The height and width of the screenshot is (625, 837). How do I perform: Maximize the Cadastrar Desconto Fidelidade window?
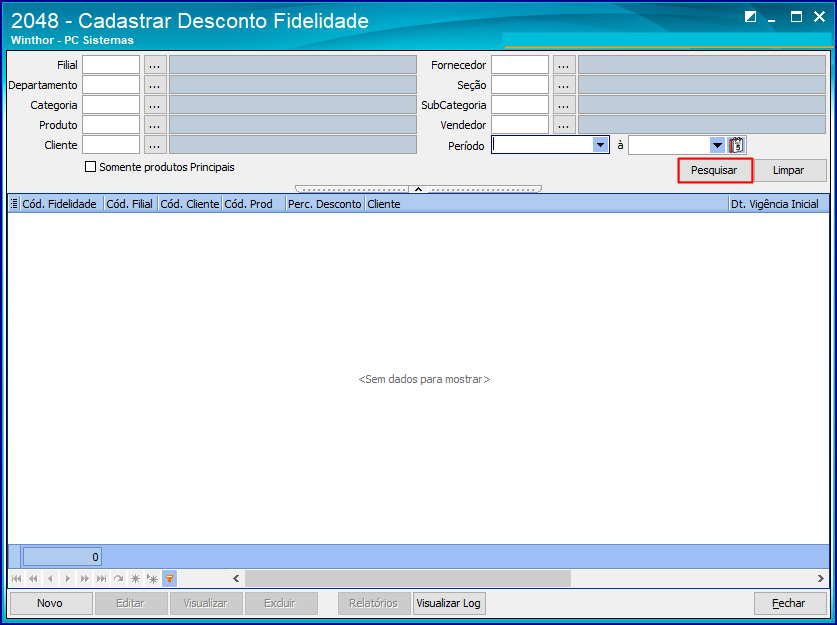click(796, 17)
